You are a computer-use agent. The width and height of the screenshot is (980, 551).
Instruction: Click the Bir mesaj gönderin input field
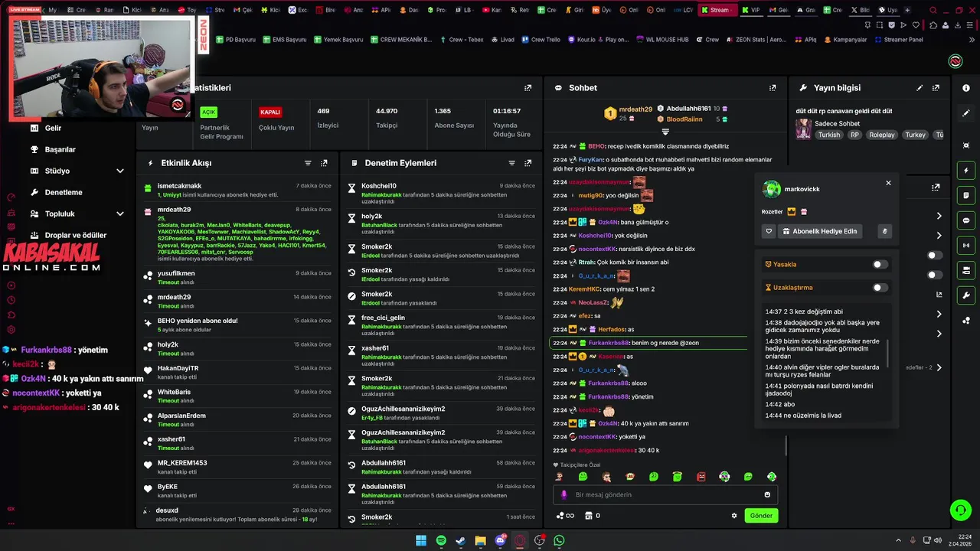click(x=665, y=494)
